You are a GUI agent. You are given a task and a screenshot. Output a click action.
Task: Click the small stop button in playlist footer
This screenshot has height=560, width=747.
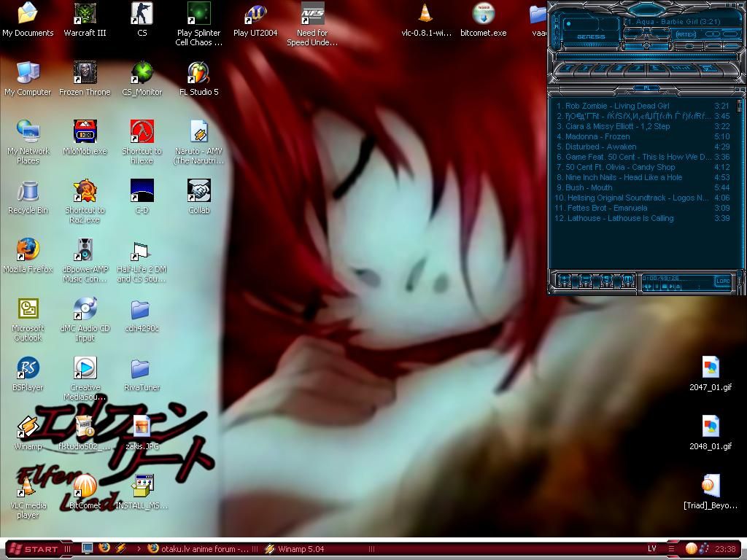point(664,287)
